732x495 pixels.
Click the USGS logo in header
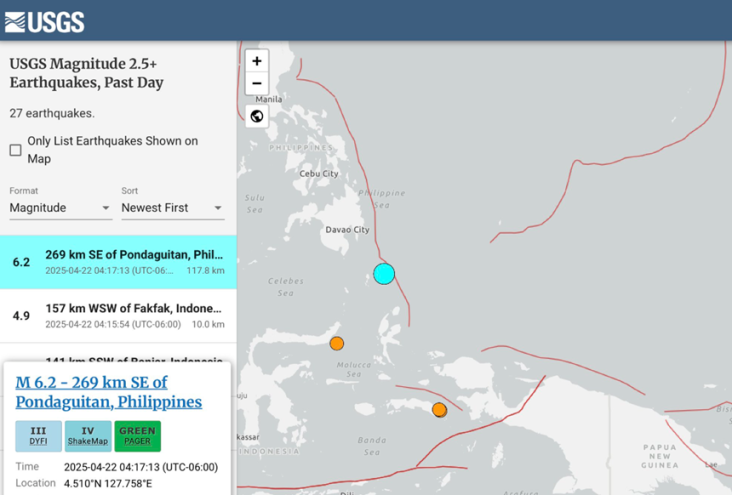(44, 21)
